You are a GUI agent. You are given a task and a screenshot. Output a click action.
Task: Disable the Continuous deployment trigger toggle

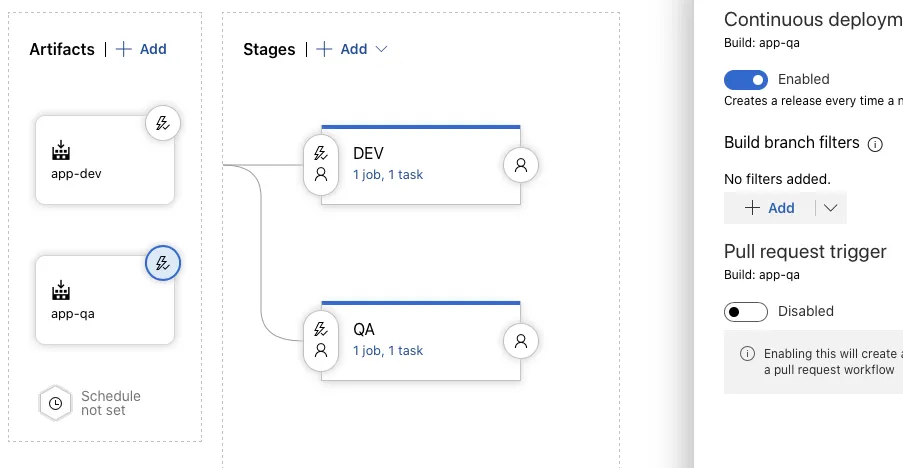tap(746, 79)
